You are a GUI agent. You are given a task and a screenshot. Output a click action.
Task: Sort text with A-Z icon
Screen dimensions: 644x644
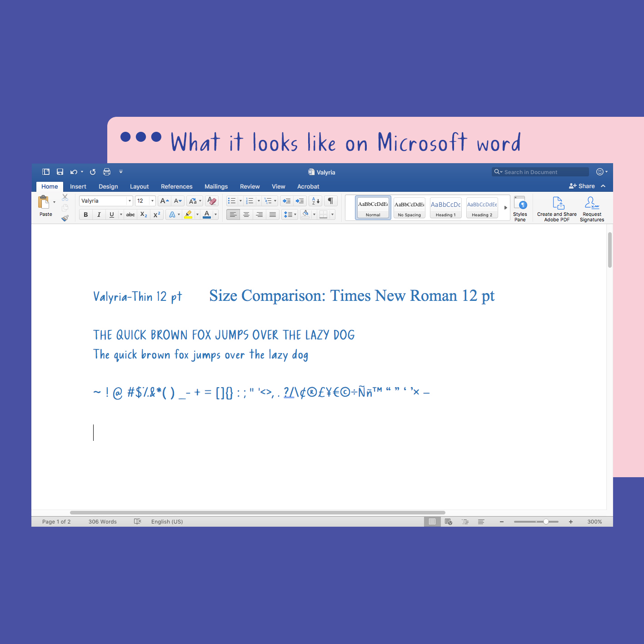[316, 201]
